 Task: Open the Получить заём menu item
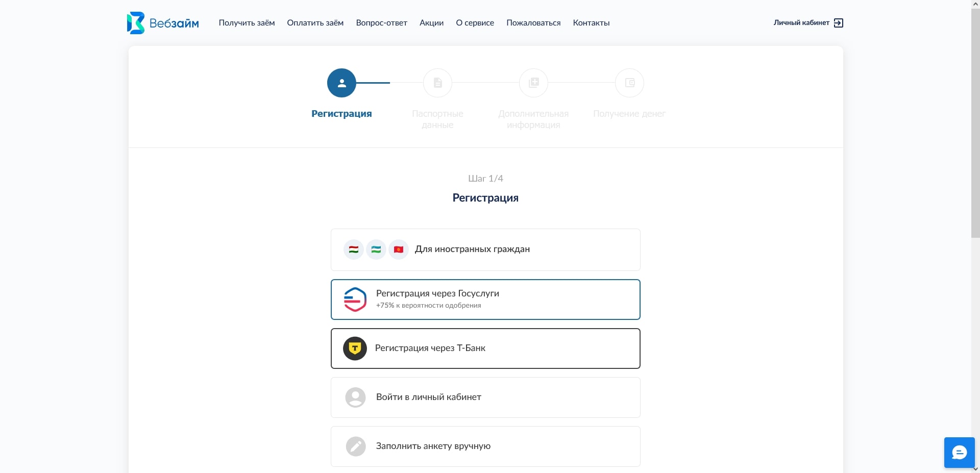click(x=247, y=23)
